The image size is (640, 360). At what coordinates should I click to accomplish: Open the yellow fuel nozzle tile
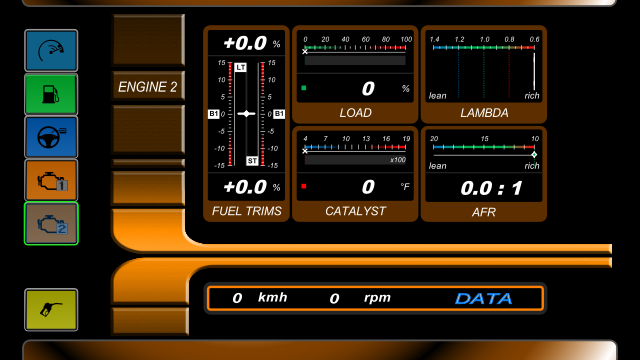[51, 310]
